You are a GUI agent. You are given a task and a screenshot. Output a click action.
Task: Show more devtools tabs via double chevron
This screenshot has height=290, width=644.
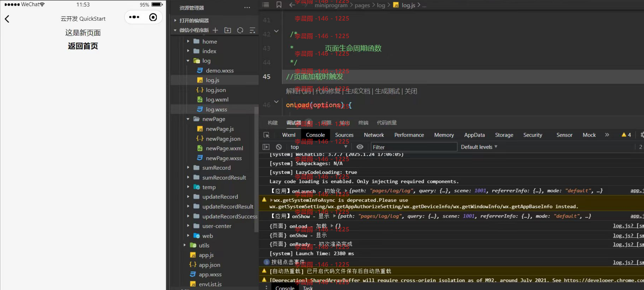(607, 135)
